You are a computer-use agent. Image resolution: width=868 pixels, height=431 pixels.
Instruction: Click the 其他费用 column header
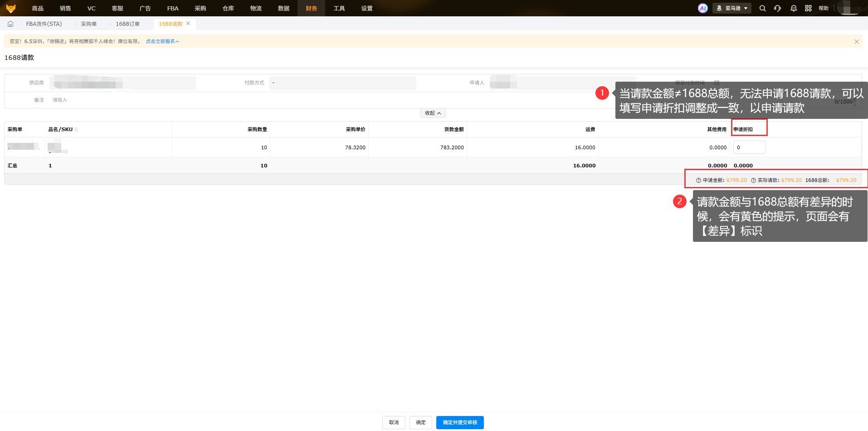(x=717, y=129)
